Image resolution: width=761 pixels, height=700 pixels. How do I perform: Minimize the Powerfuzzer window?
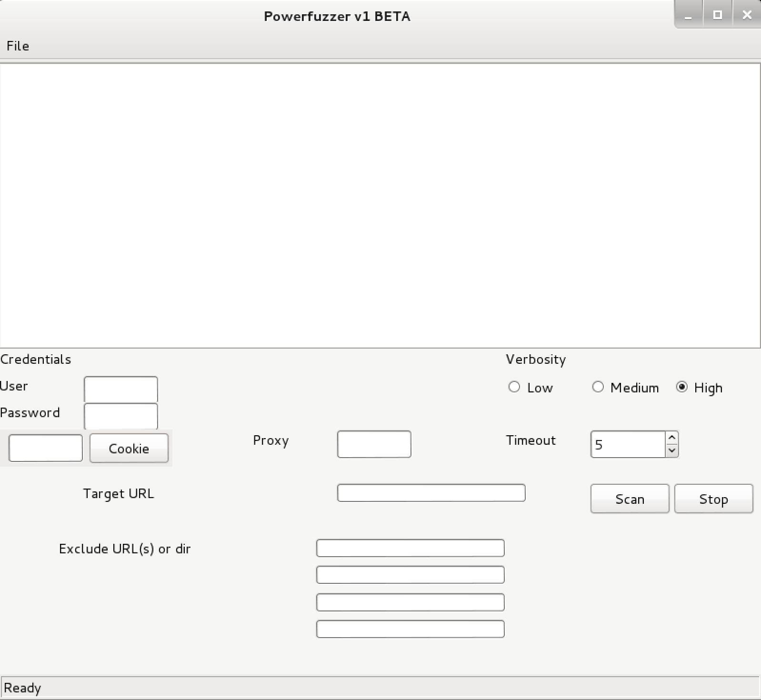coord(688,15)
